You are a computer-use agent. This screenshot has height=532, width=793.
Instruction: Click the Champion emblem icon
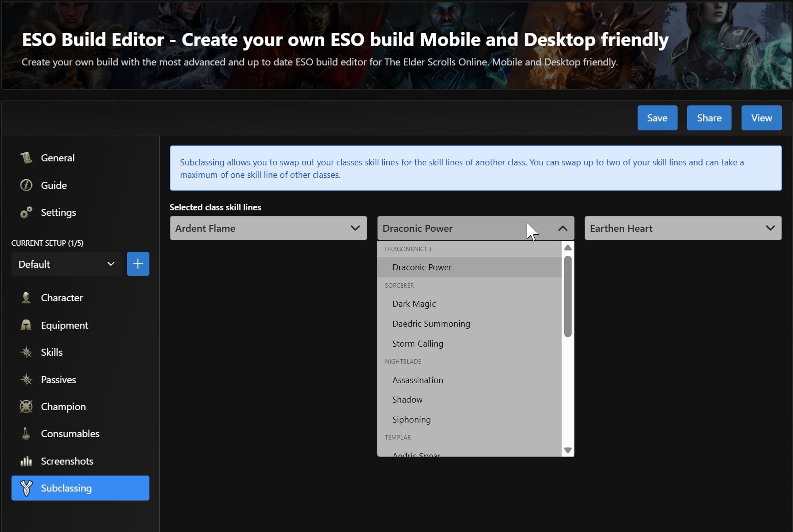tap(26, 407)
